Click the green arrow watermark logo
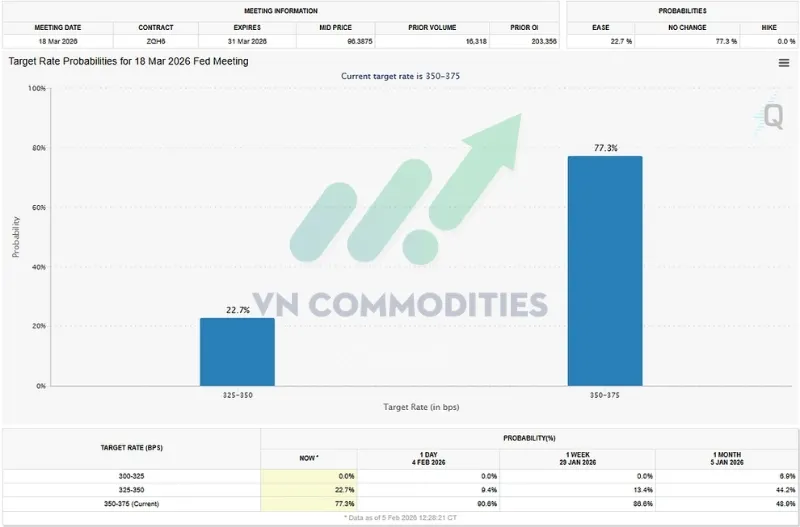The image size is (800, 527). coord(420,190)
